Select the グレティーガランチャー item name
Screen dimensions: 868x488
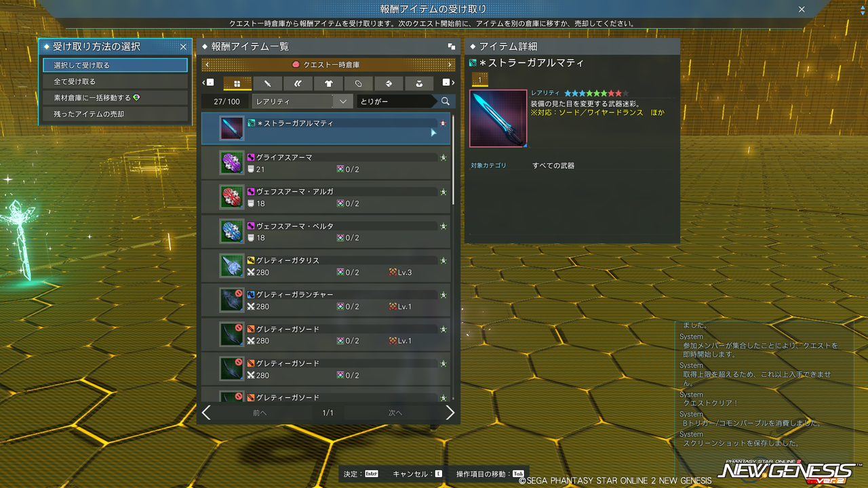coord(294,295)
